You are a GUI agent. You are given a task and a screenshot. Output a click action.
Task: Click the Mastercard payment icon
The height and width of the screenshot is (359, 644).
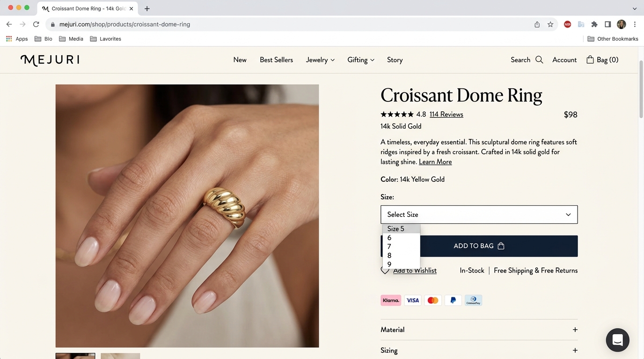432,300
